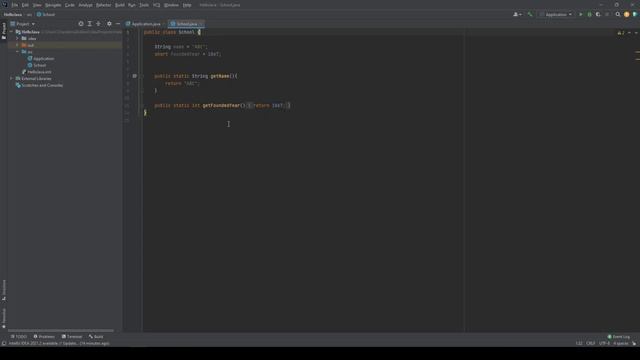
Task: Open the Help menu
Action: coord(187,5)
